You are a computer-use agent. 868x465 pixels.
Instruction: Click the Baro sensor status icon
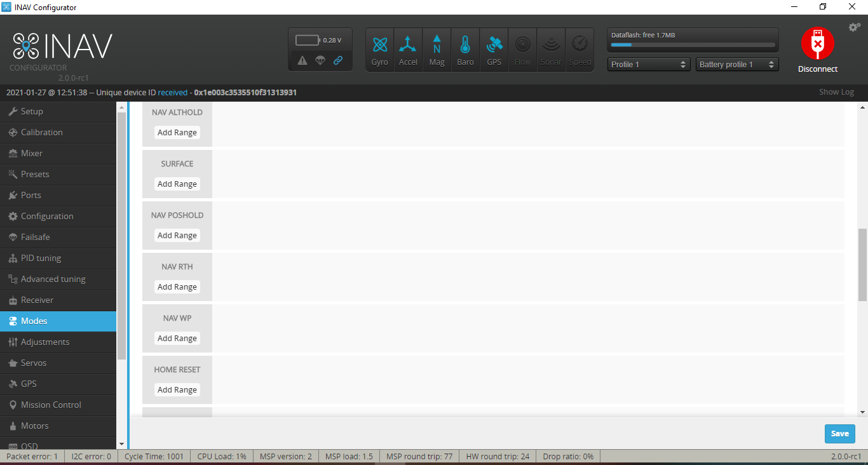(x=465, y=49)
